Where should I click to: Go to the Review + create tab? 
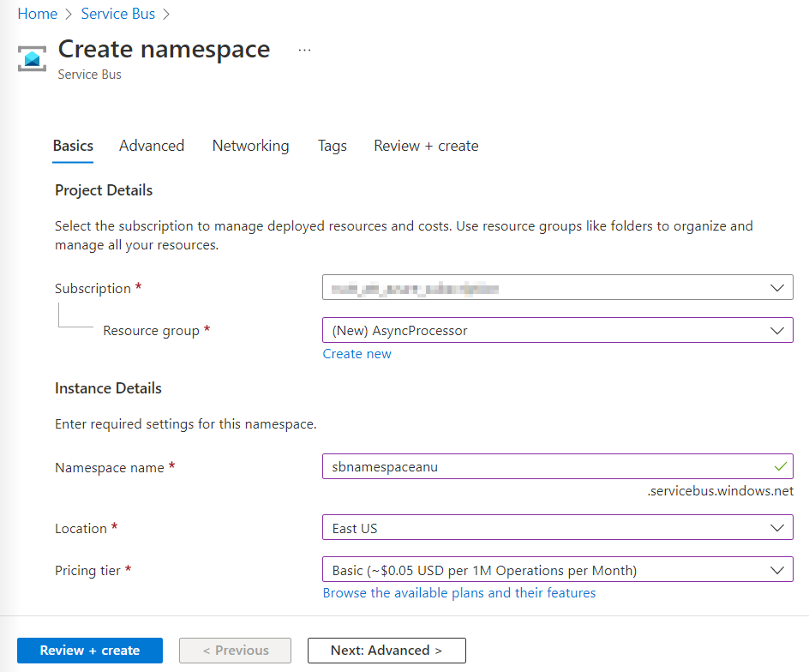(x=426, y=146)
